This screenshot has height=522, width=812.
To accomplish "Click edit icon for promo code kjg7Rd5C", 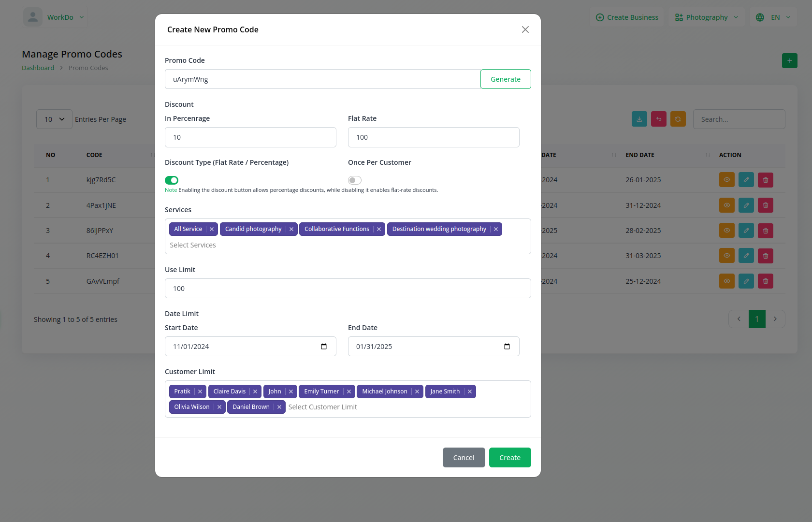I will click(746, 180).
